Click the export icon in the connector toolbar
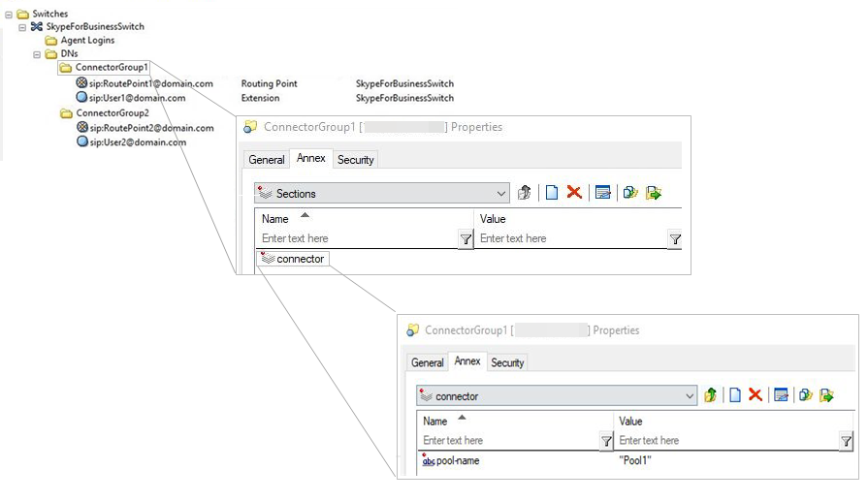868x501 pixels. pyautogui.click(x=827, y=395)
